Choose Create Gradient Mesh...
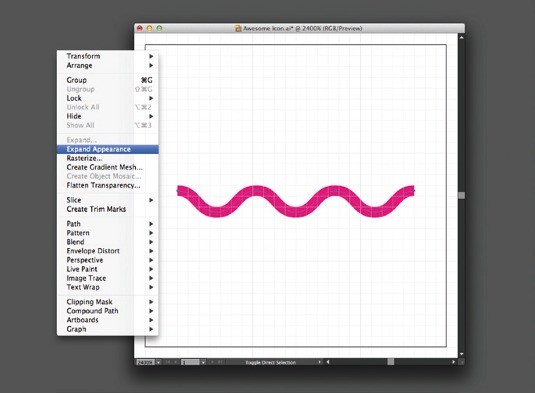535x393 pixels. click(107, 167)
